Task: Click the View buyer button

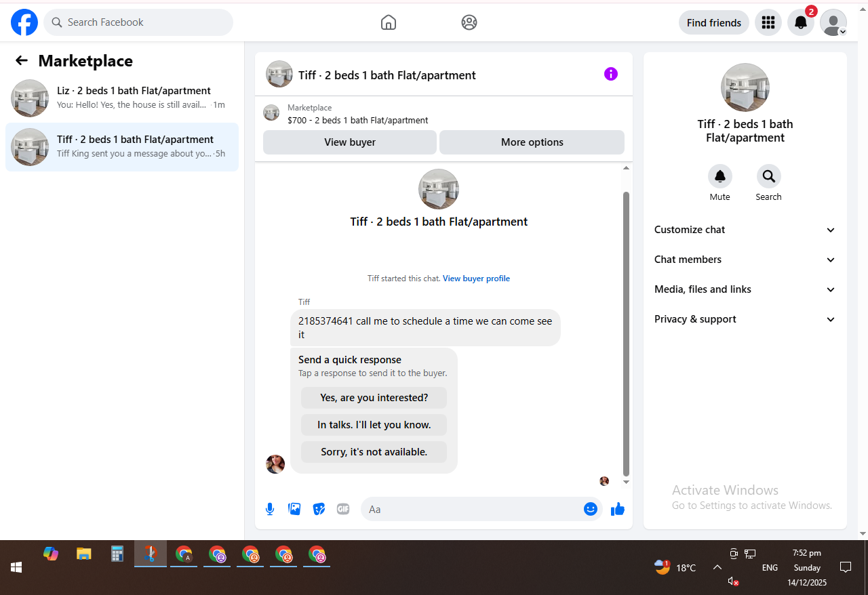Action: [x=350, y=142]
